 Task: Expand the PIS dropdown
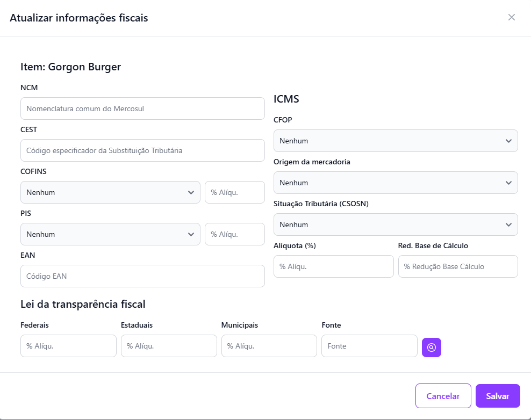[x=110, y=234]
